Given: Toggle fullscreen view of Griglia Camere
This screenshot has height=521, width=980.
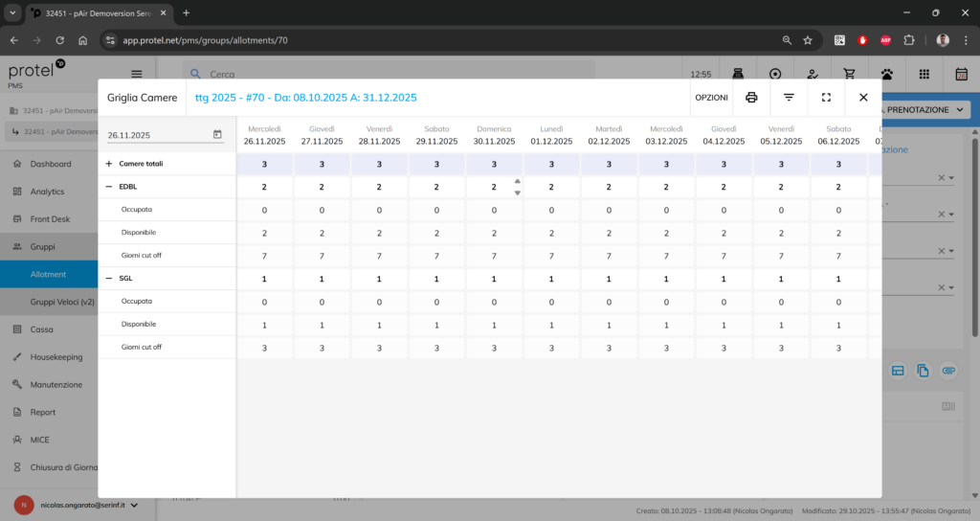Looking at the screenshot, I should (826, 98).
